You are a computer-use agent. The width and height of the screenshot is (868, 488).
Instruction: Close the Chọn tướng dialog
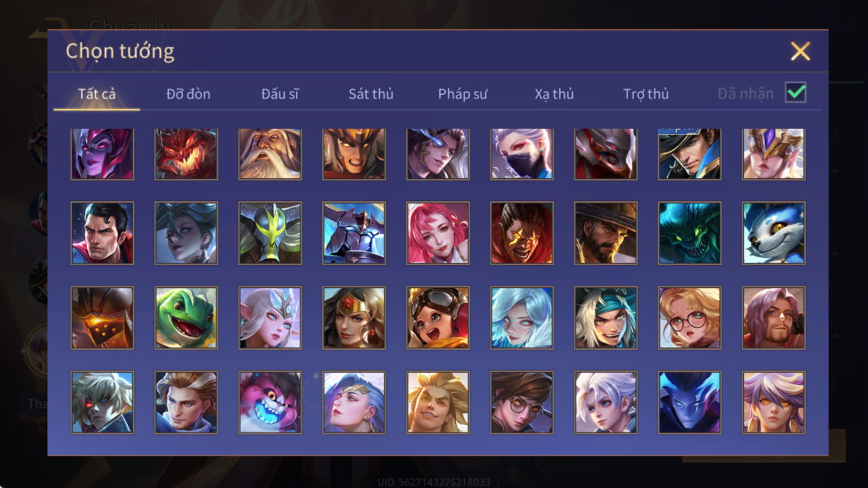[x=800, y=51]
